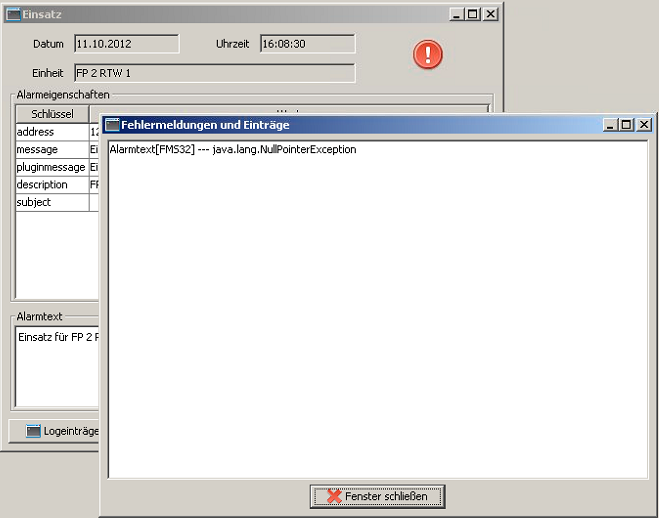Select the Einheit field with FP 2 RTW 1
Screen dimensions: 659x518
click(x=213, y=73)
